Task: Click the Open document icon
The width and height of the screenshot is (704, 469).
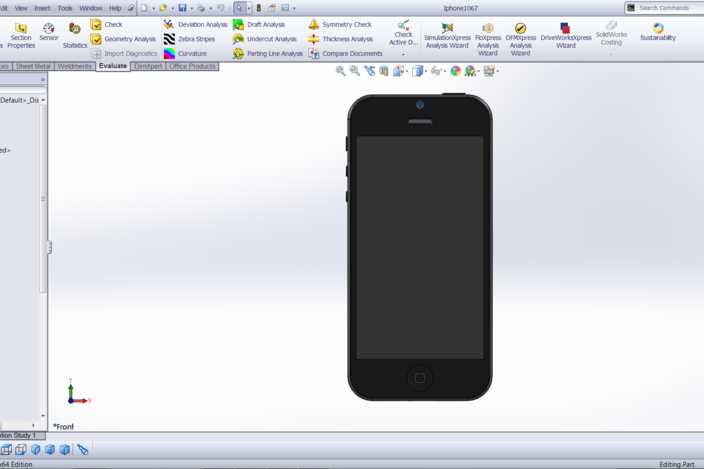Action: (163, 8)
